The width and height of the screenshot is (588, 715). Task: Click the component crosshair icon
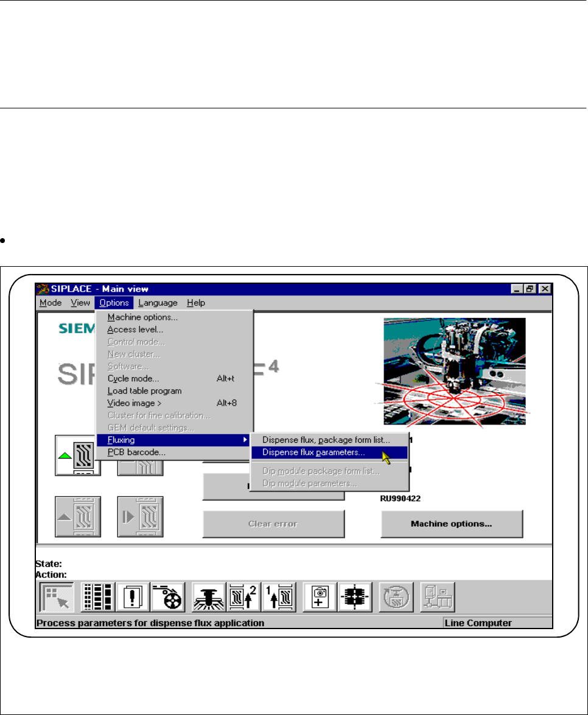click(x=355, y=597)
